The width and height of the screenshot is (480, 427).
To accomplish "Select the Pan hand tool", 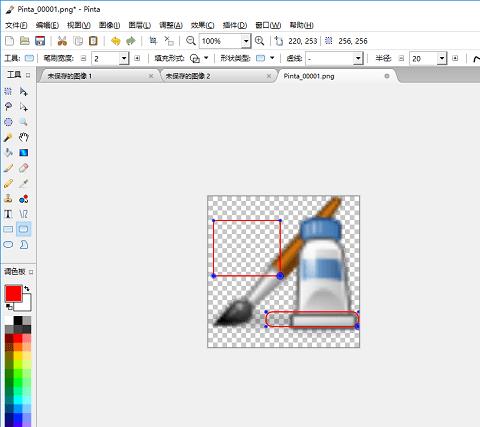I will click(23, 137).
